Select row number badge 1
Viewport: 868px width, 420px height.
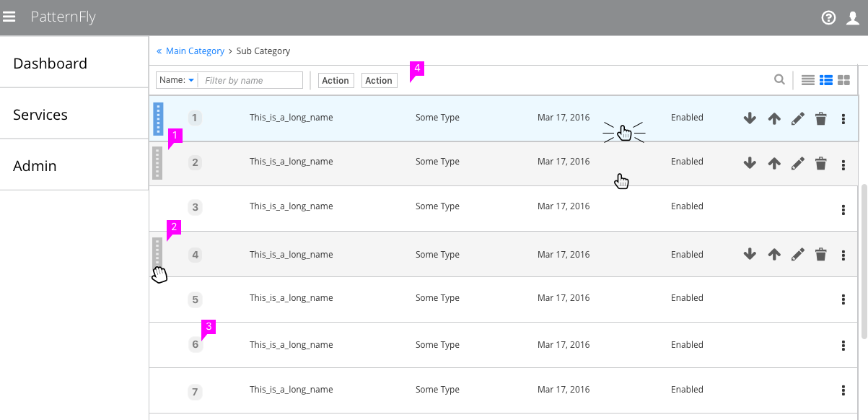pos(195,118)
